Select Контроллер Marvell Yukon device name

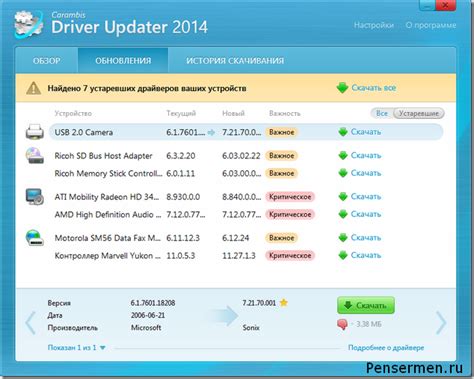107,256
